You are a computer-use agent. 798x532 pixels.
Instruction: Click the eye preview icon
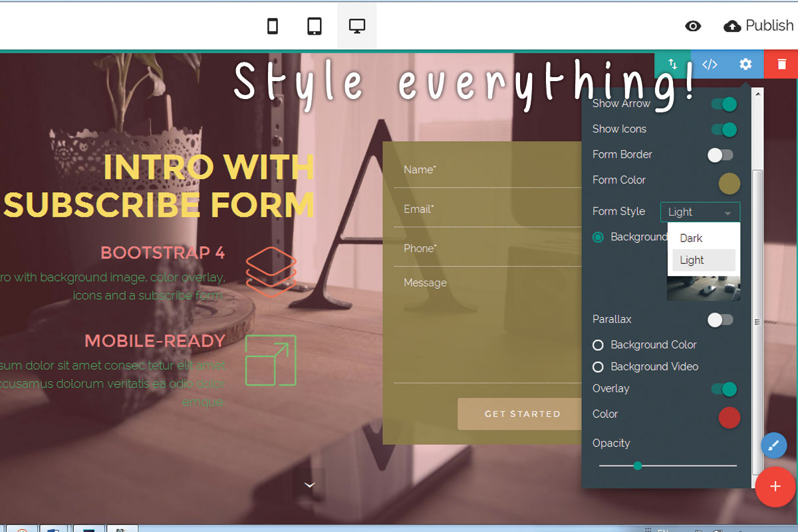click(693, 26)
